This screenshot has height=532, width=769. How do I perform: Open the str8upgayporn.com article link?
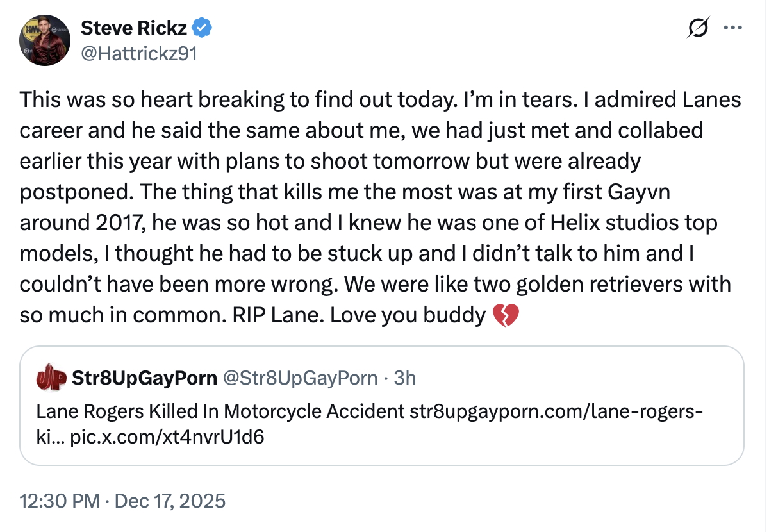(x=556, y=411)
